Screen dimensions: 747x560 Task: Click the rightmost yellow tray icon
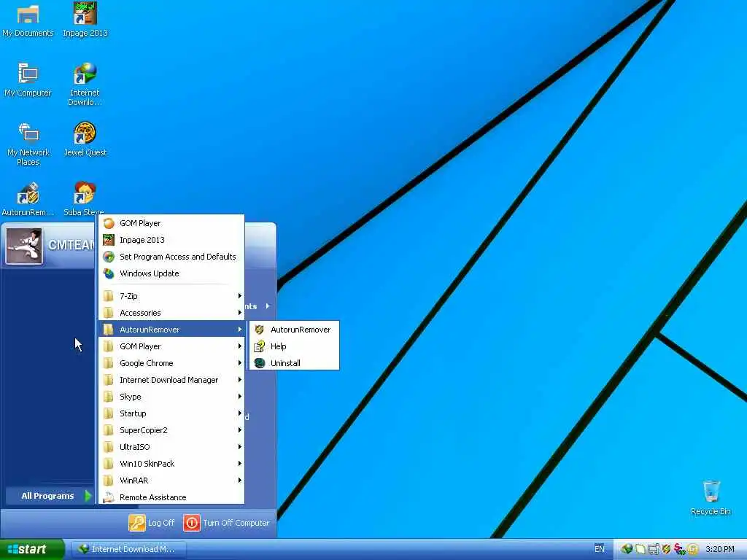[693, 549]
